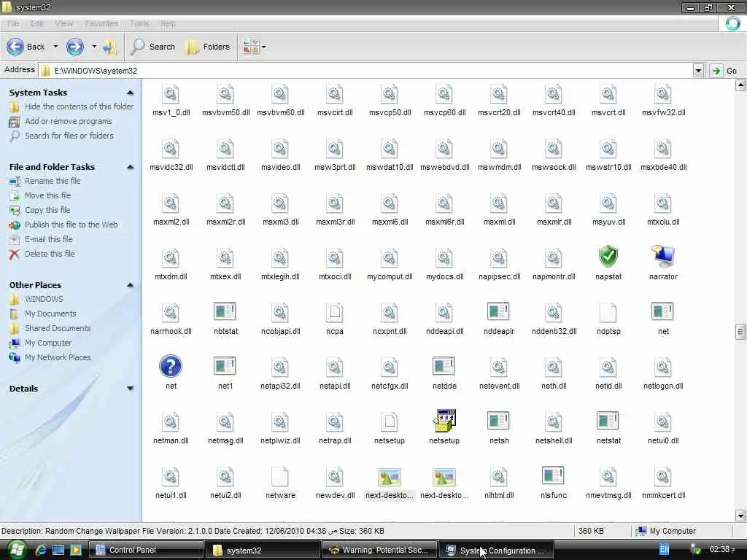This screenshot has width=747, height=560.
Task: Click the scrollbar down arrow
Action: point(740,516)
